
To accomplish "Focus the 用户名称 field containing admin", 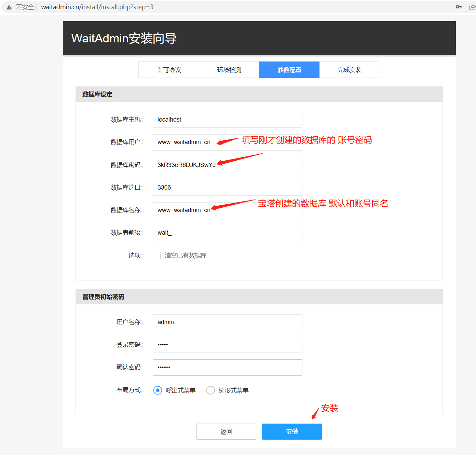I will [227, 322].
